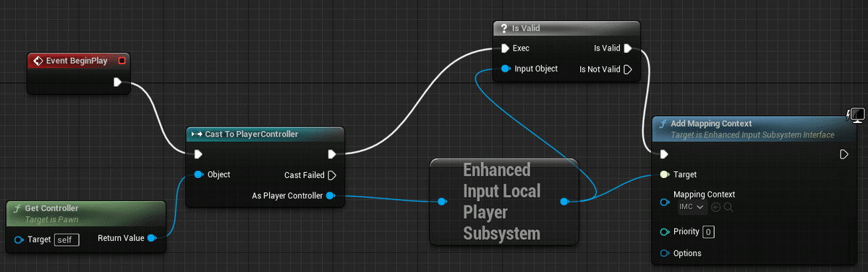The image size is (868, 272).
Task: Click the Is Valid node Exec input pin
Action: click(x=506, y=48)
